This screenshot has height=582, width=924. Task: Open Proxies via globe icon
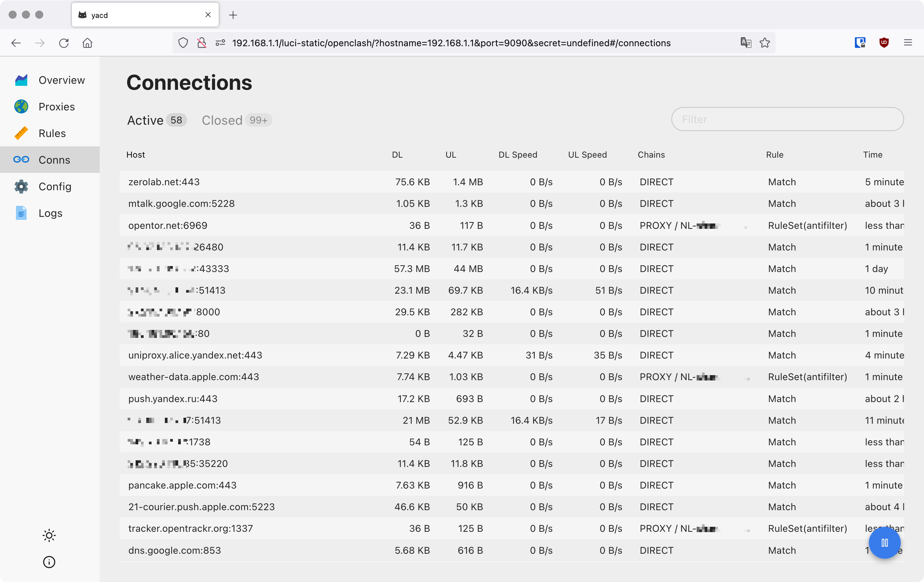[x=21, y=107]
